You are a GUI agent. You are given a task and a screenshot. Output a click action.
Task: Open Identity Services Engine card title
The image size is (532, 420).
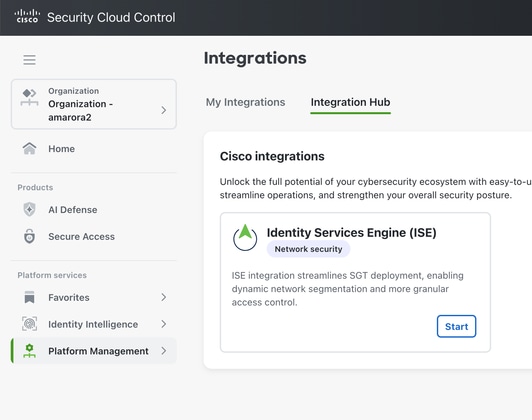(x=352, y=233)
